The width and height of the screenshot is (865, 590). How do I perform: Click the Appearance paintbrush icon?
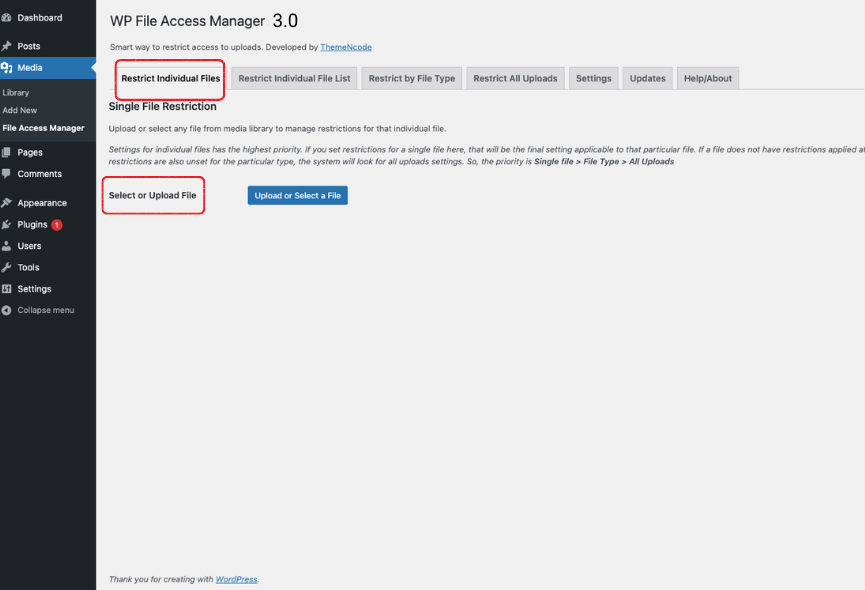pyautogui.click(x=6, y=203)
